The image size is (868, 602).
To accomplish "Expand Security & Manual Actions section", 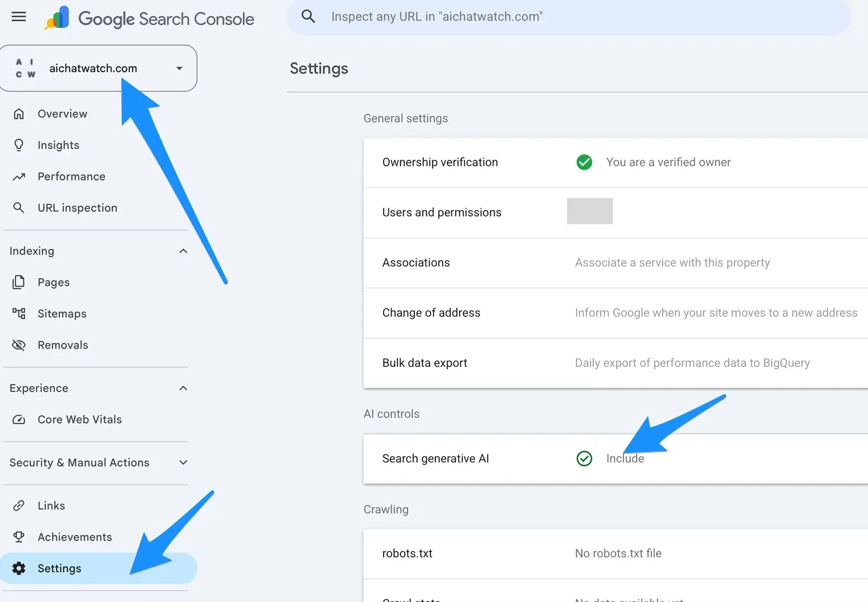I will coord(183,462).
